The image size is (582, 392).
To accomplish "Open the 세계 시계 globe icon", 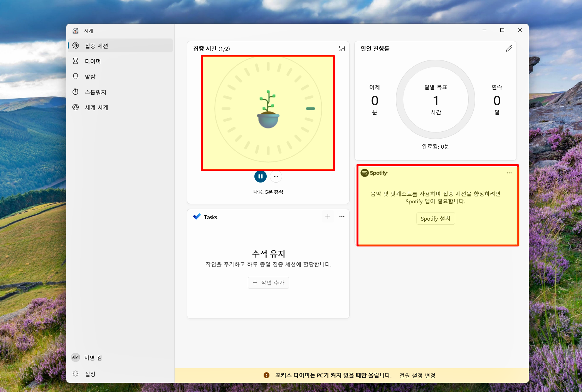I will tap(76, 107).
